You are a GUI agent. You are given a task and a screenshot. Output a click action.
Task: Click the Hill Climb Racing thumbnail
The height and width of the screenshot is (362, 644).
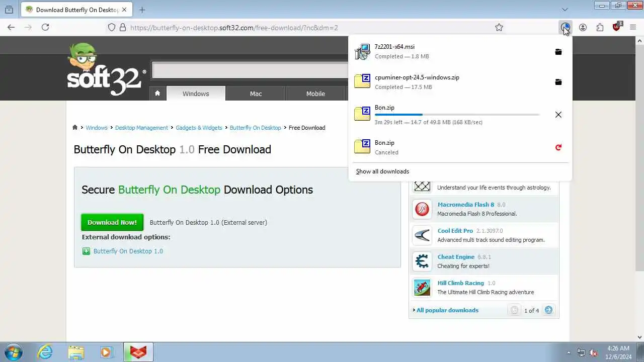[x=422, y=288]
